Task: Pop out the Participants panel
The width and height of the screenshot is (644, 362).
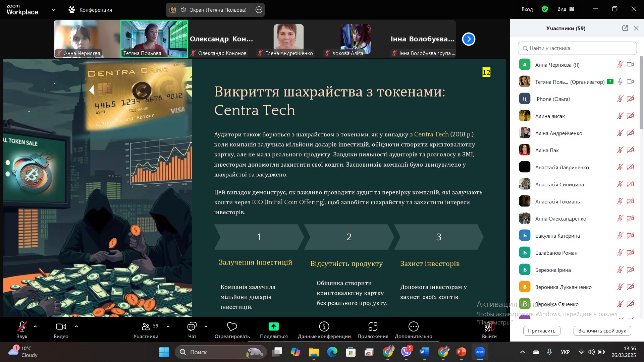Action: [x=625, y=28]
